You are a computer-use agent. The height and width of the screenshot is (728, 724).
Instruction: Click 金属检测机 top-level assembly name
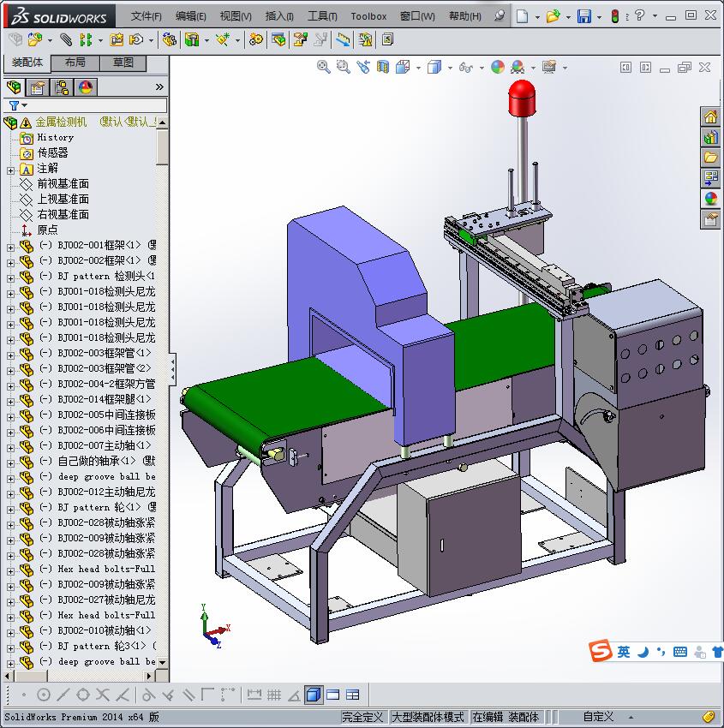click(x=61, y=122)
